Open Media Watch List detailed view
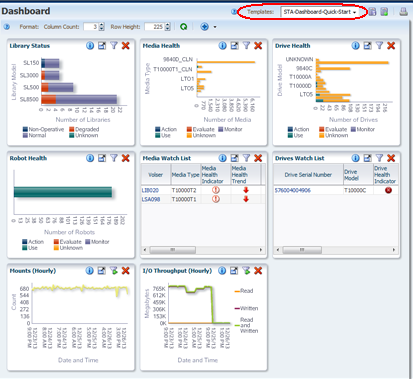 [x=235, y=158]
